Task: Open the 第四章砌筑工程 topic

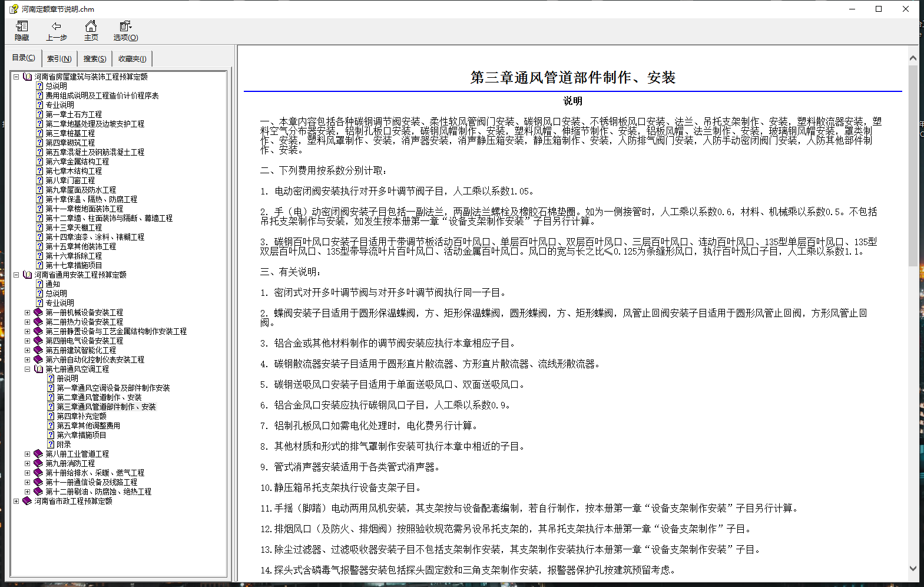Action: tap(70, 143)
